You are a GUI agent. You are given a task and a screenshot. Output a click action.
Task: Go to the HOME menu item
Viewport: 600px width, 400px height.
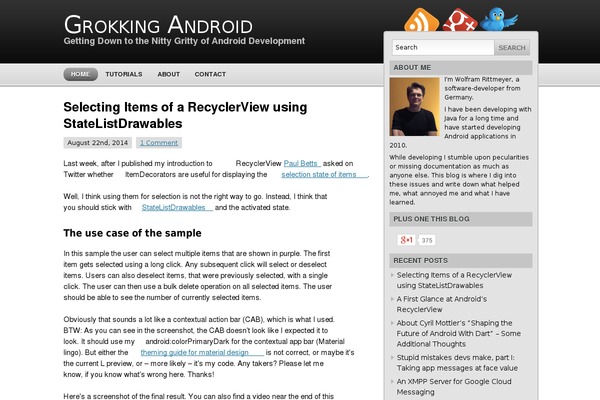click(x=80, y=74)
